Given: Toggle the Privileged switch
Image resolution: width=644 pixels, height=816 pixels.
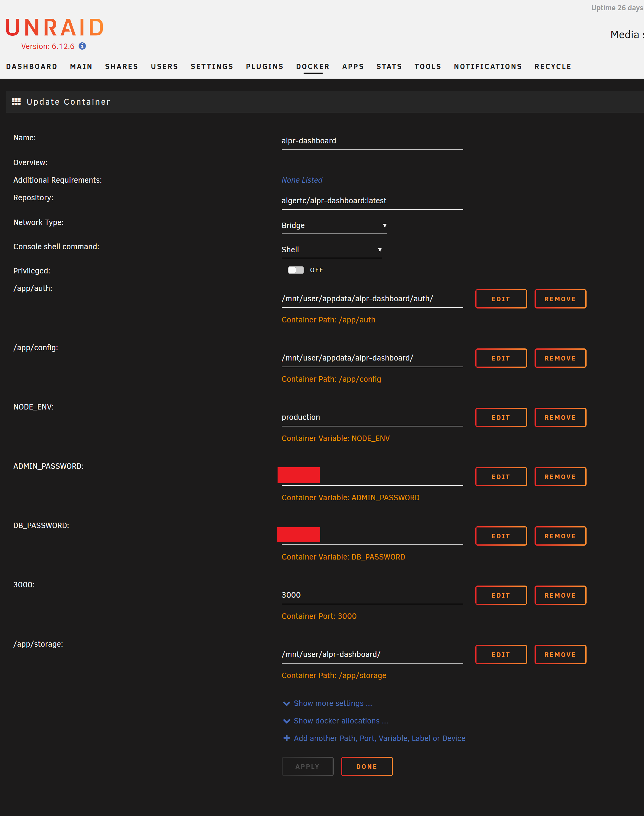Looking at the screenshot, I should (296, 270).
